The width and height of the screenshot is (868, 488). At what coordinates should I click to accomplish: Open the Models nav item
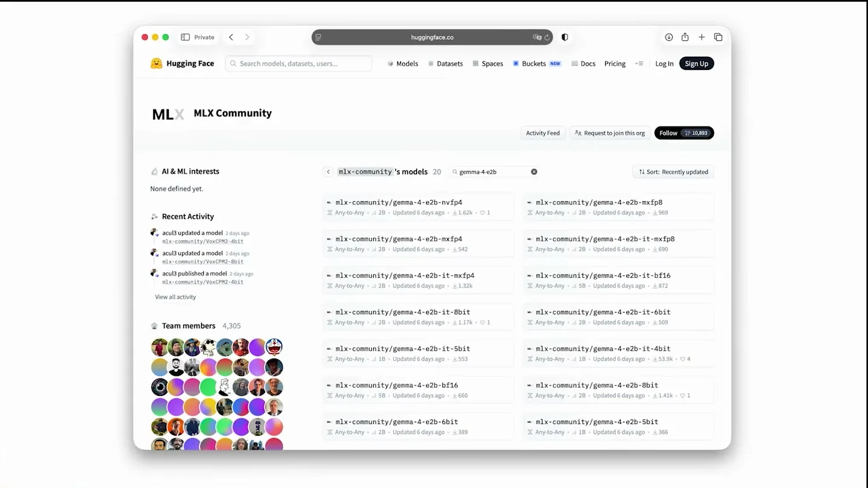(x=403, y=63)
